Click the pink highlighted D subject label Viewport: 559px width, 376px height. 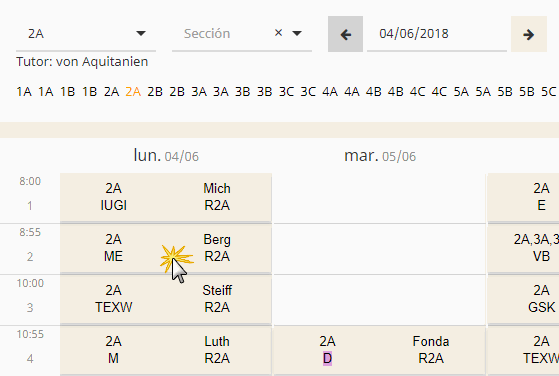(x=327, y=359)
